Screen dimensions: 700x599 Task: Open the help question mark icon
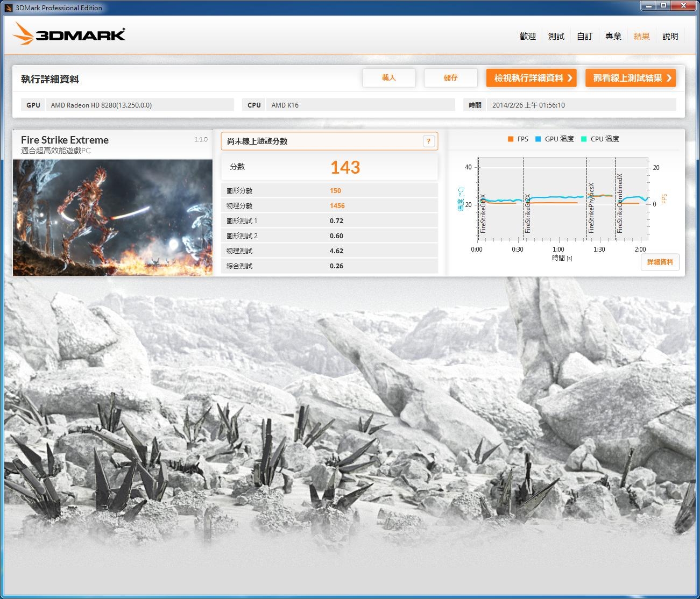click(429, 141)
